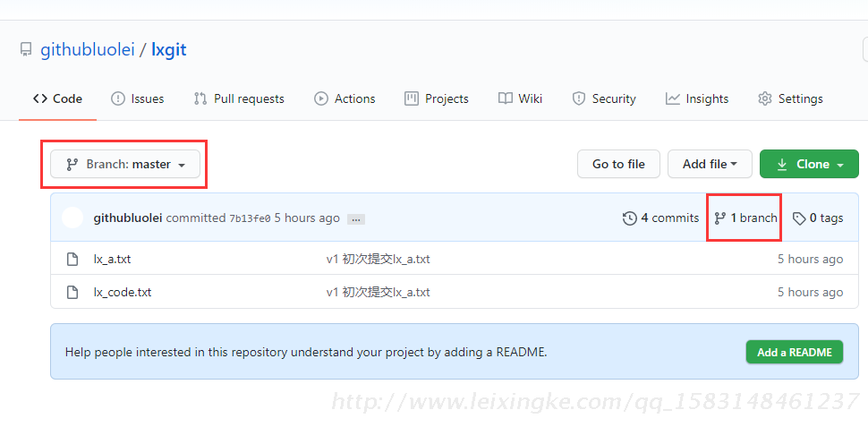Open githubluolei author link in commit bar

coord(128,218)
